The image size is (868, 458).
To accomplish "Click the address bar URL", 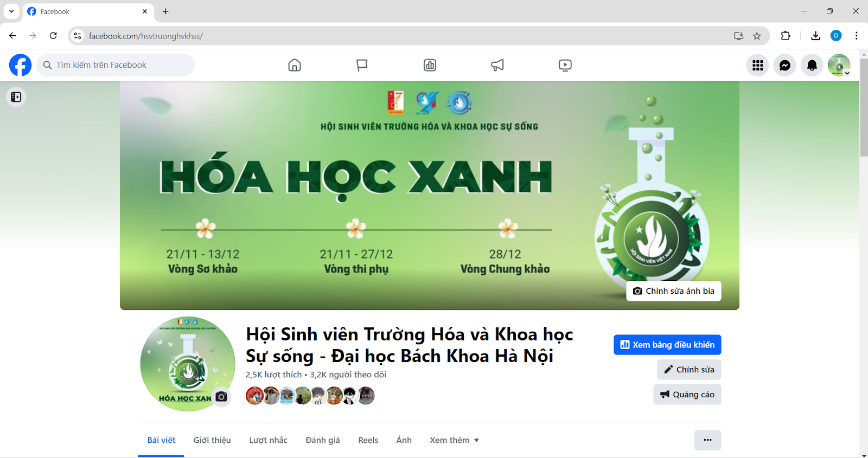I will point(146,36).
